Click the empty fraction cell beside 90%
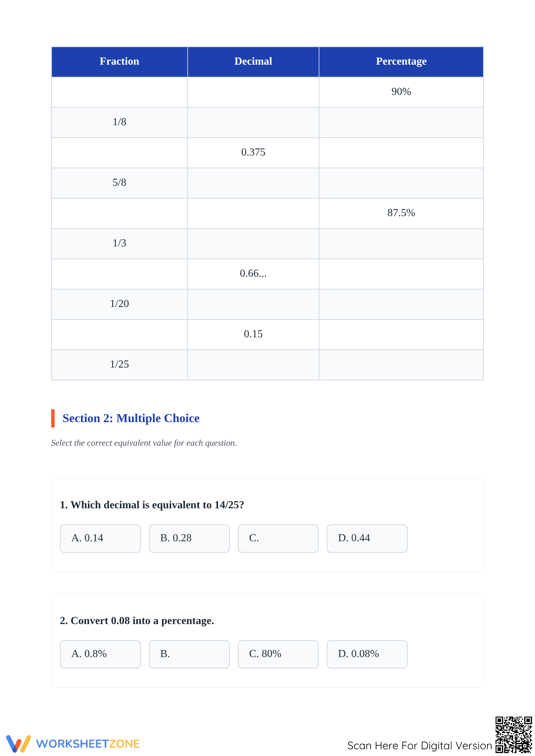The width and height of the screenshot is (535, 756). [x=120, y=92]
